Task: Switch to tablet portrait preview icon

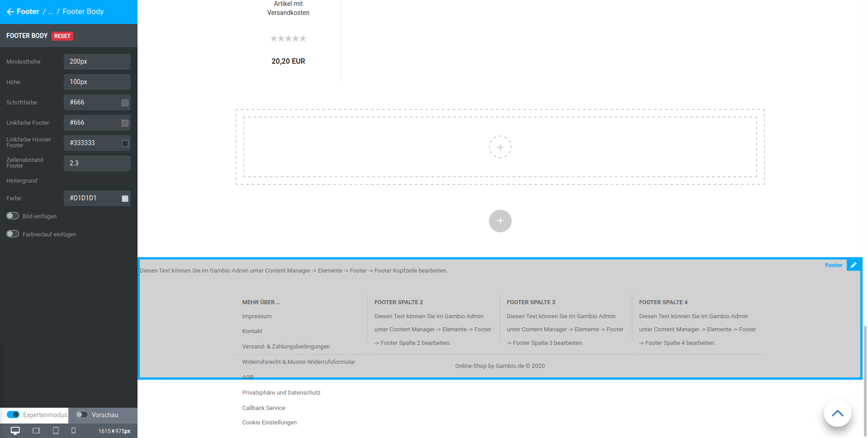Action: click(56, 430)
